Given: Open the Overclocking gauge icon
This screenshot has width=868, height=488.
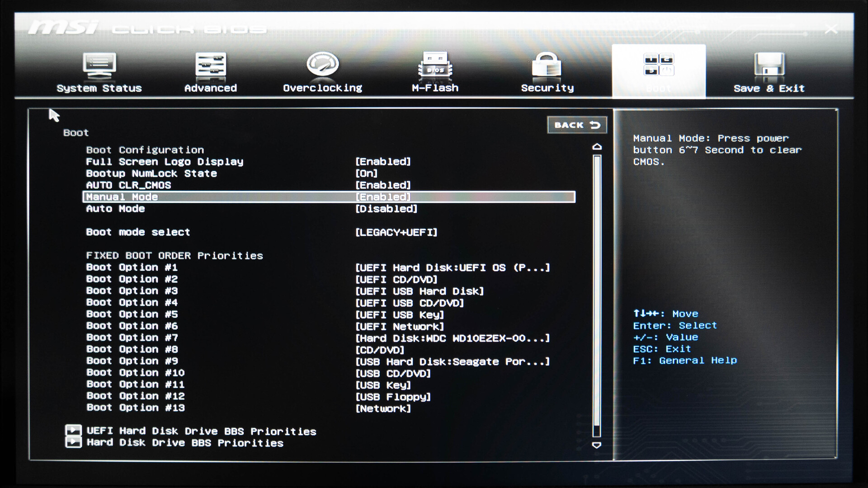Looking at the screenshot, I should [322, 64].
